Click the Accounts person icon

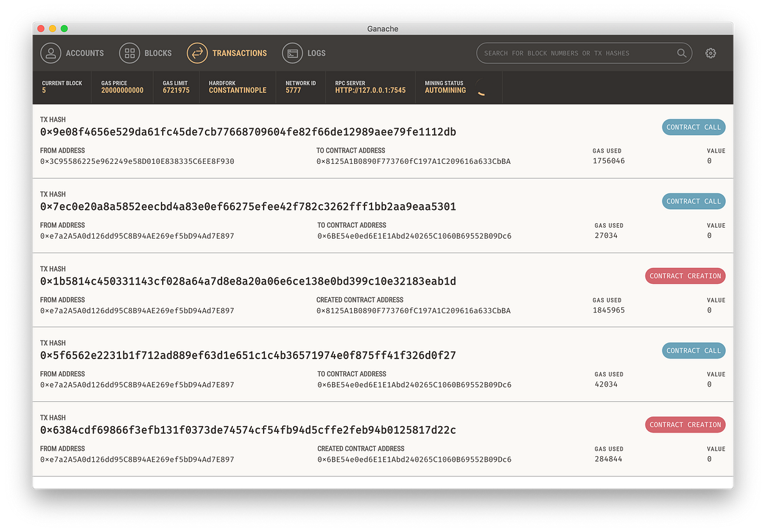(51, 53)
